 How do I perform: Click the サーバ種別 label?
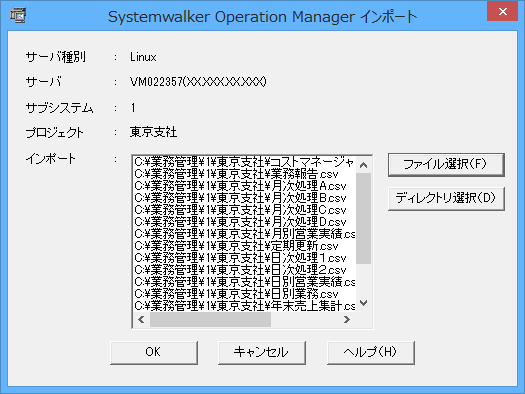tap(56, 57)
